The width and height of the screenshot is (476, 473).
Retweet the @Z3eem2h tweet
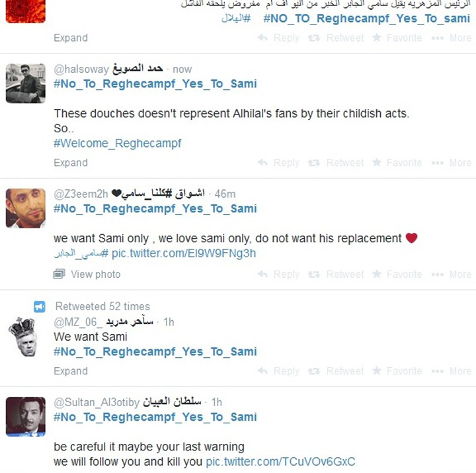[x=335, y=275]
